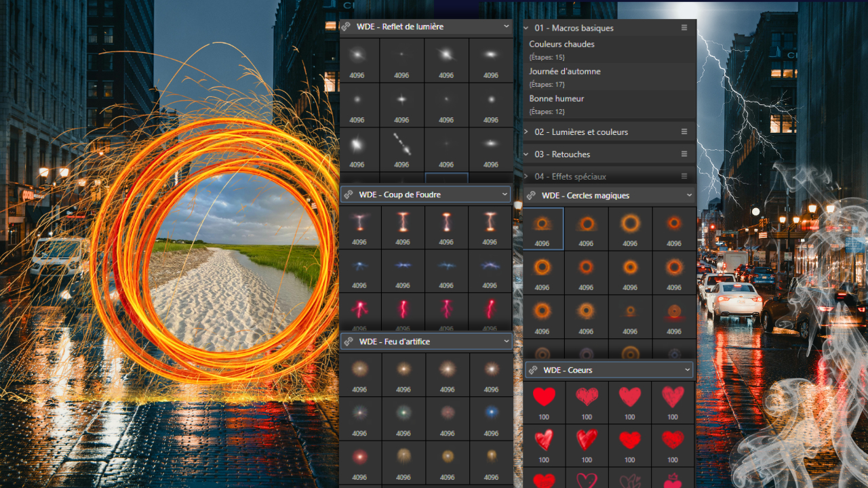Select the Bonne humeur macro
Image resolution: width=868 pixels, height=488 pixels.
[556, 98]
